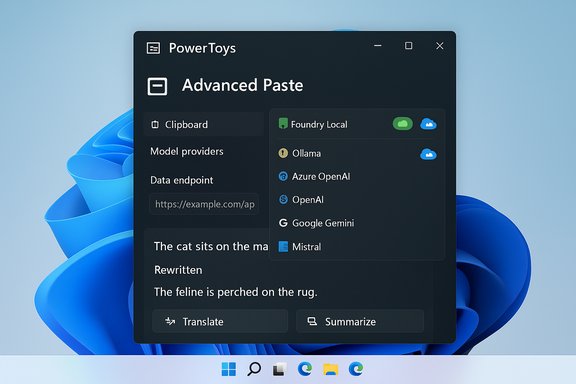This screenshot has height=384, width=576.
Task: Select the Clipboard row
Action: click(x=204, y=125)
